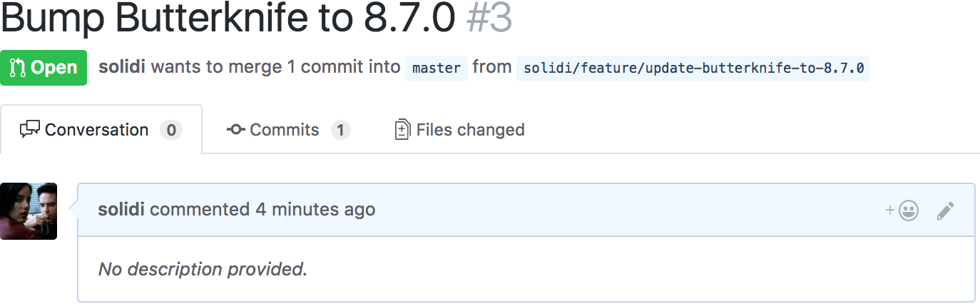Switch to the Conversation tab
The width and height of the screenshot is (980, 304).
96,130
